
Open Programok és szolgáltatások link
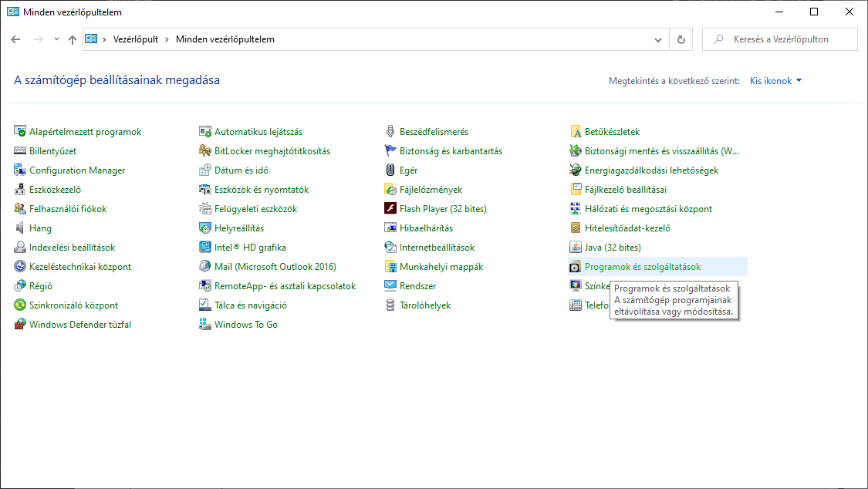[642, 267]
